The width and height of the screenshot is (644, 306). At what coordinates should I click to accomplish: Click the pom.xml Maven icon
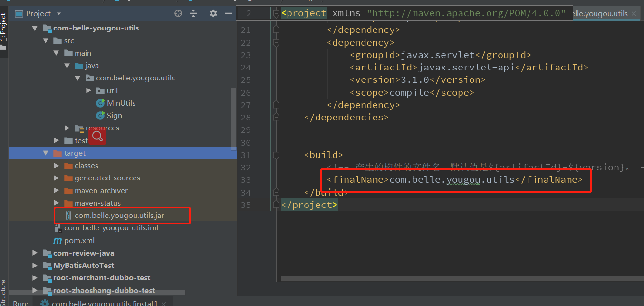(58, 240)
